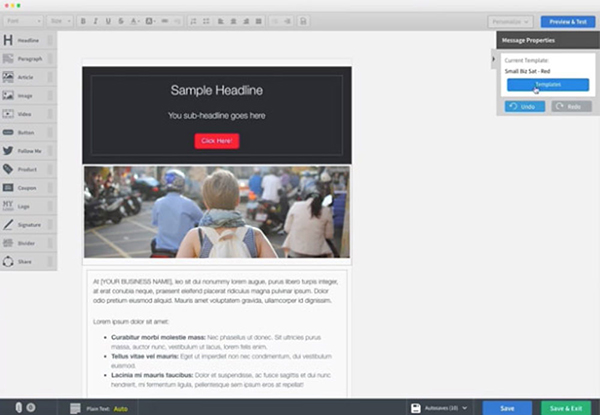
Task: Select the Video block icon
Action: tap(8, 114)
